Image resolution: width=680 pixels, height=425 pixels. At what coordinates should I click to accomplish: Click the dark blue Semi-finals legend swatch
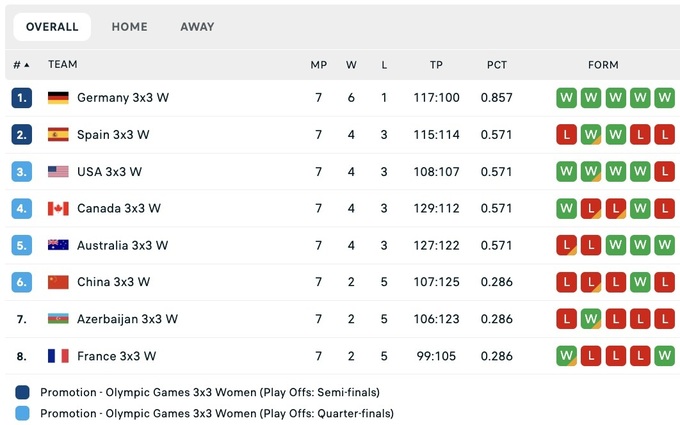pos(23,392)
